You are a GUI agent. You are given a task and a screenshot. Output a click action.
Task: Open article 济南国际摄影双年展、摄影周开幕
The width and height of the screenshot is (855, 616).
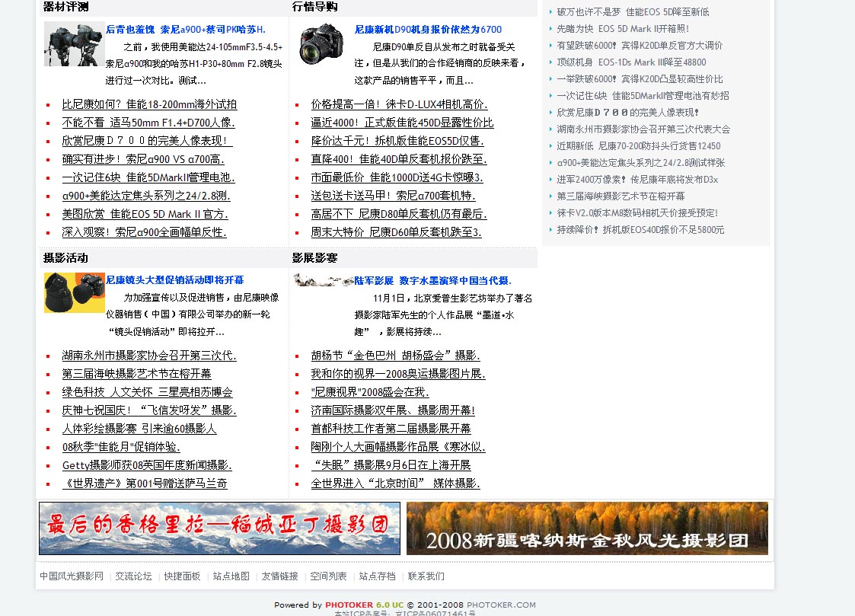[x=393, y=410]
